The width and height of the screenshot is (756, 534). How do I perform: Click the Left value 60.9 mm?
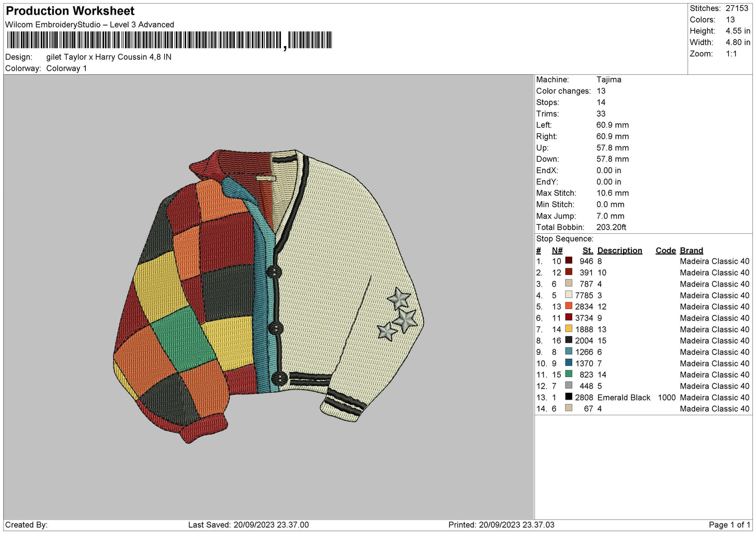[613, 125]
